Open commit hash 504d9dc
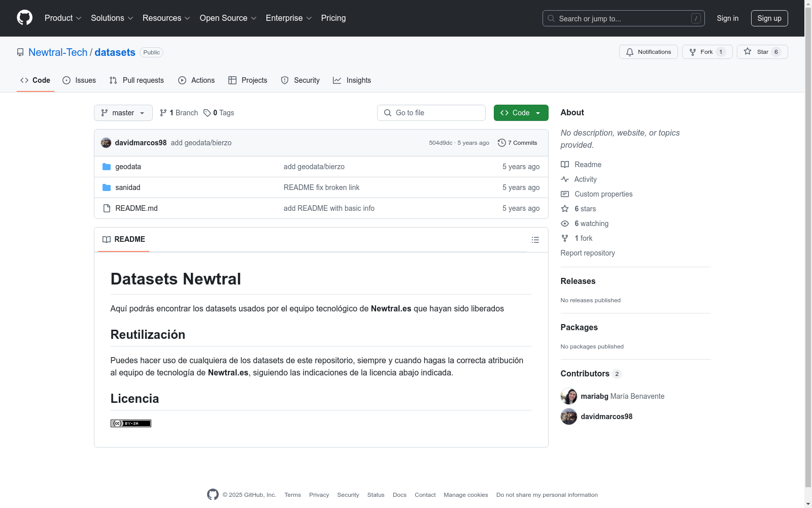 [441, 143]
